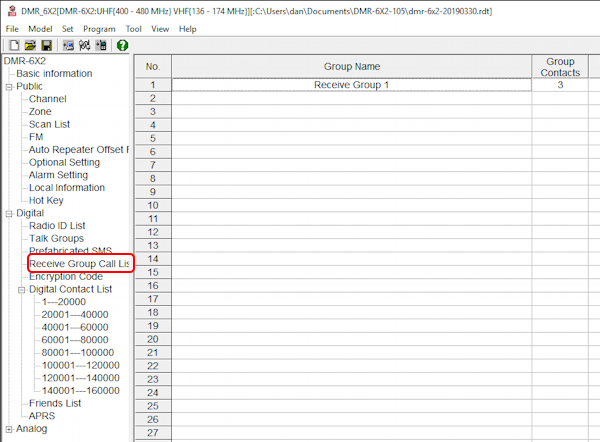This screenshot has width=600, height=442.
Task: Click the Write to radio toolbar icon
Action: [x=101, y=45]
